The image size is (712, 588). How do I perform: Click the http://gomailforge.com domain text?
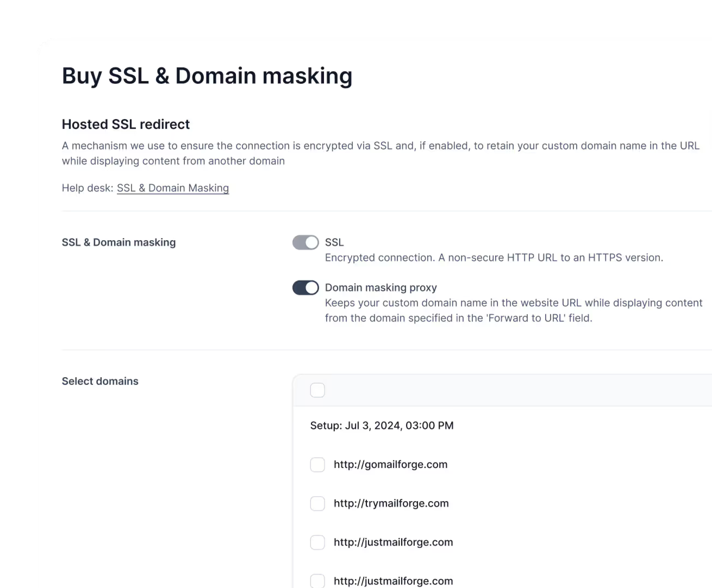coord(391,465)
